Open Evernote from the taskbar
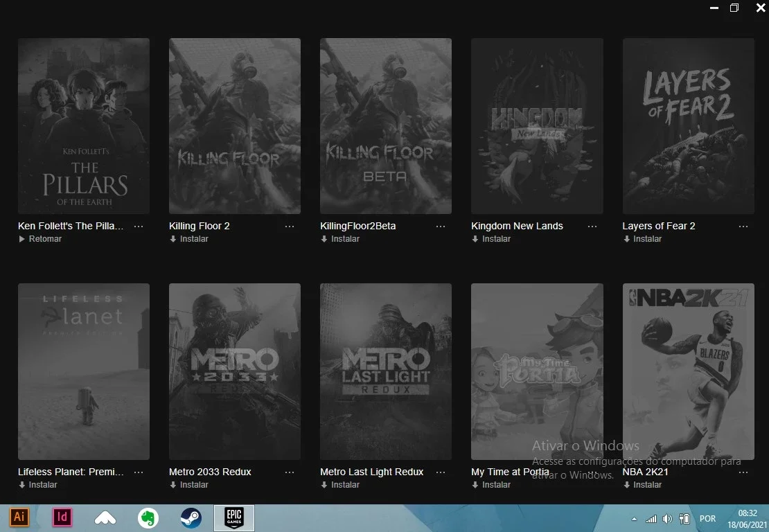The image size is (769, 532). (148, 517)
